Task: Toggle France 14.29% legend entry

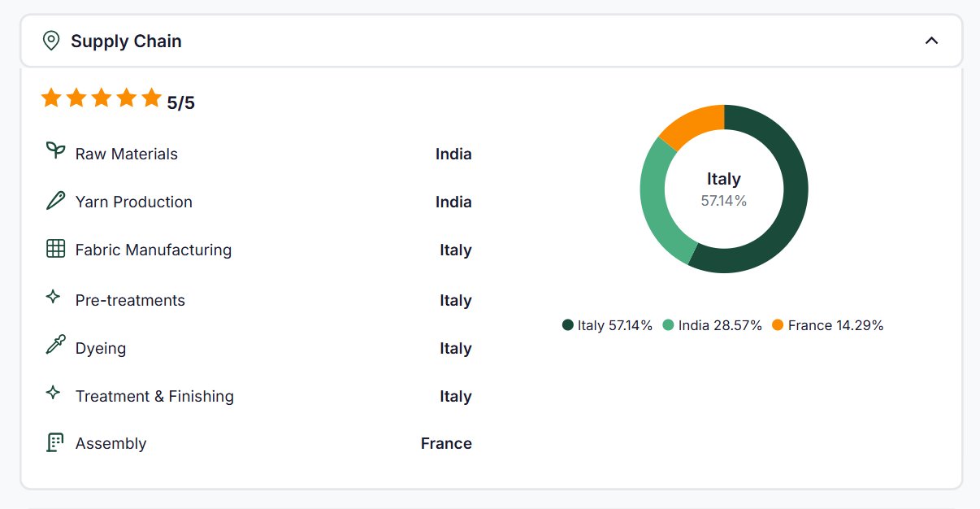Action: [x=827, y=325]
